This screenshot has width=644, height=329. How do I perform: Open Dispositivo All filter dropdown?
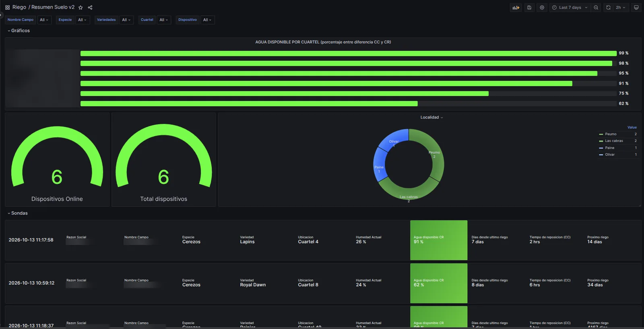[207, 20]
